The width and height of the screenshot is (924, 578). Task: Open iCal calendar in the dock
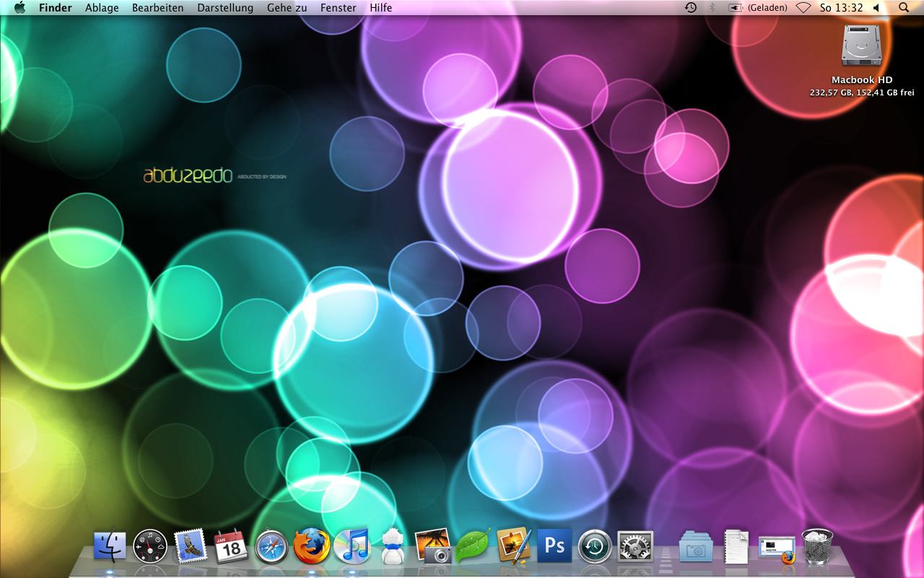pos(231,547)
